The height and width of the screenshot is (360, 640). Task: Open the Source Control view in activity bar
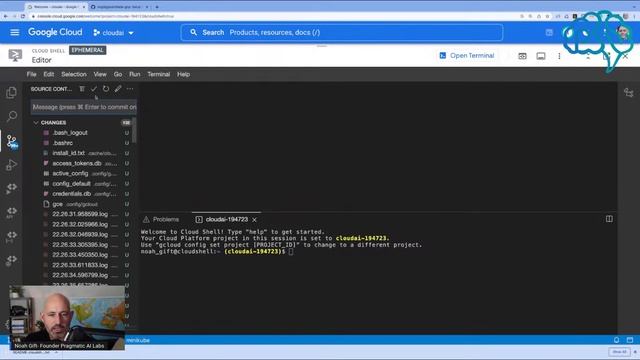[11, 142]
